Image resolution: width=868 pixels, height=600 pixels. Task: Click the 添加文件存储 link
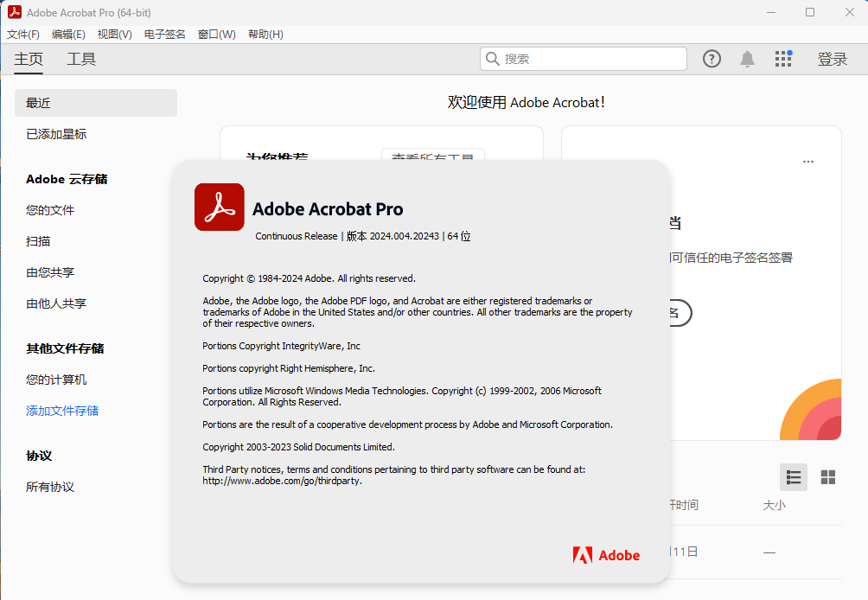tap(62, 411)
